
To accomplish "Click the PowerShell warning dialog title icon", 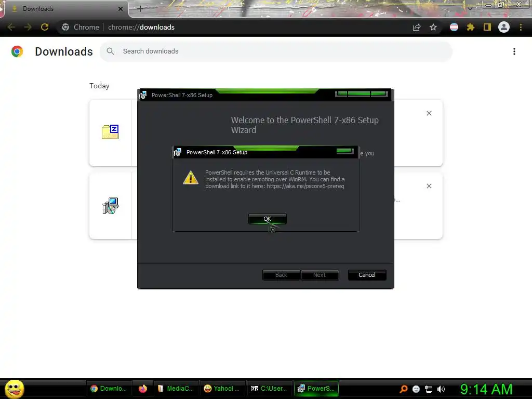I will pyautogui.click(x=178, y=152).
